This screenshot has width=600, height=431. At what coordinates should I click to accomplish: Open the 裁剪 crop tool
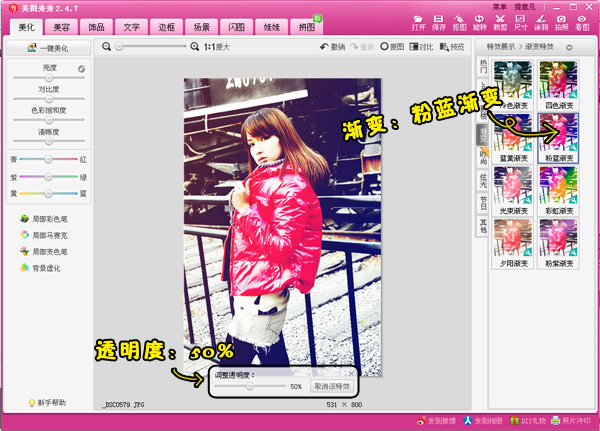click(x=501, y=22)
